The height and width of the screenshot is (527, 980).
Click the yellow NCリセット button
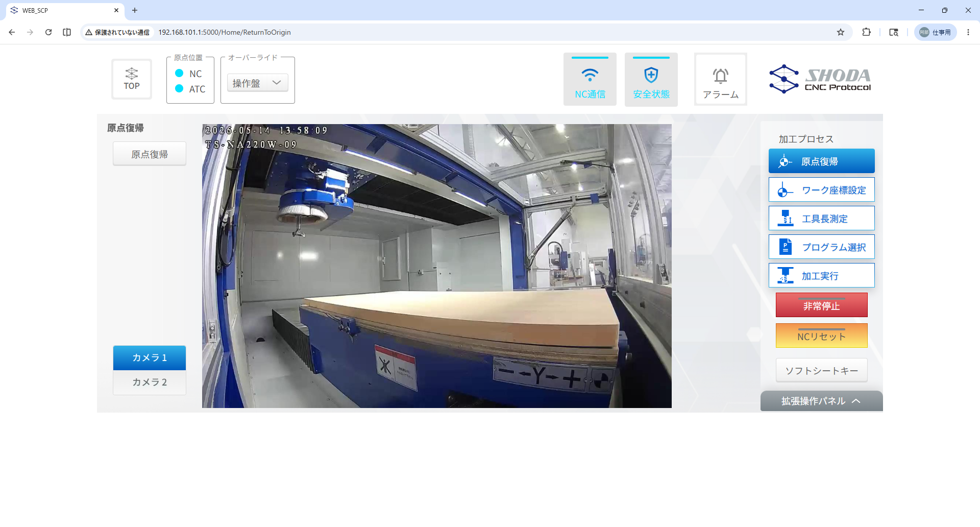822,336
